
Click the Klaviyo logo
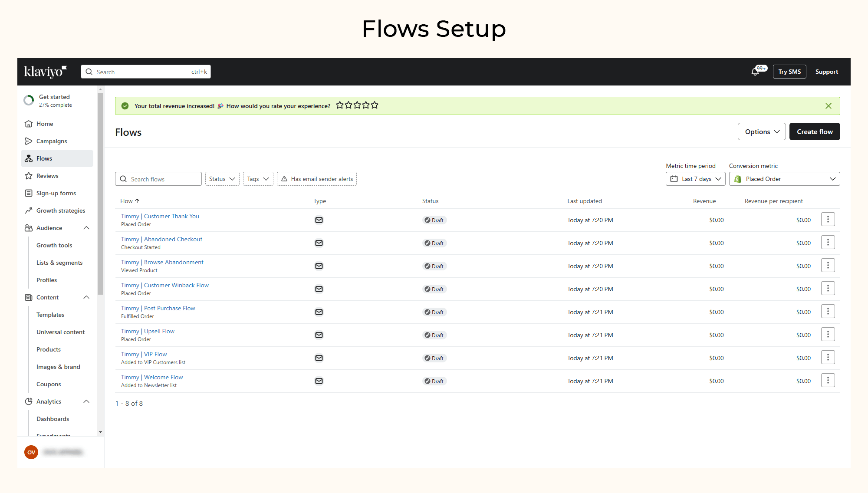pyautogui.click(x=46, y=72)
